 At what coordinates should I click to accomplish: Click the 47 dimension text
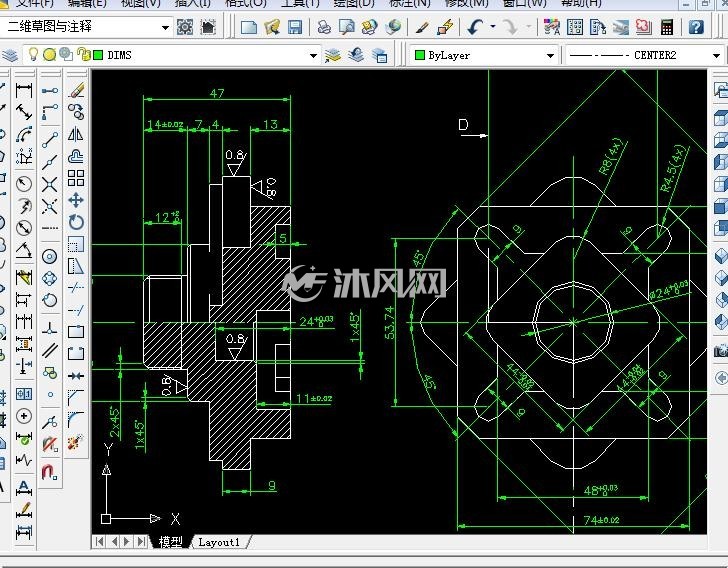(217, 93)
